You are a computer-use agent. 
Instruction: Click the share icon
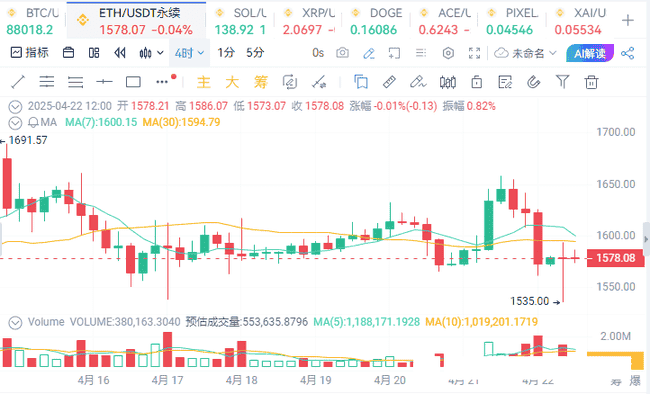point(628,53)
